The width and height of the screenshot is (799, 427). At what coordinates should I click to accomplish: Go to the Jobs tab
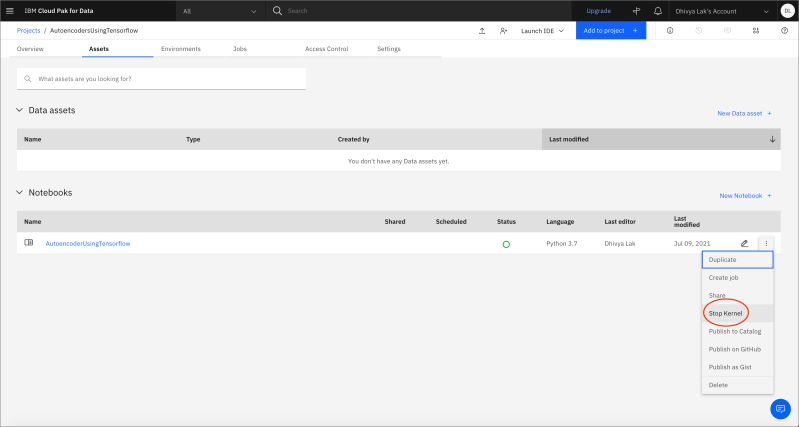click(x=240, y=49)
